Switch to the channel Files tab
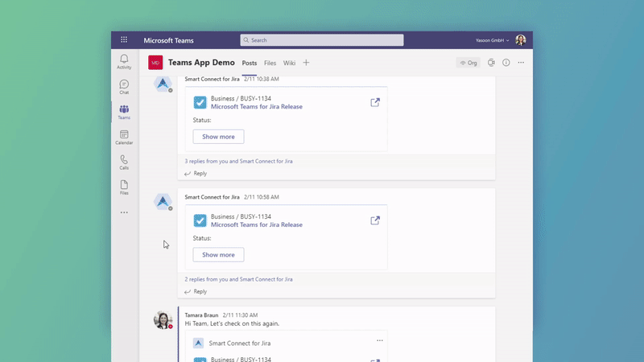The image size is (644, 362). coord(270,63)
